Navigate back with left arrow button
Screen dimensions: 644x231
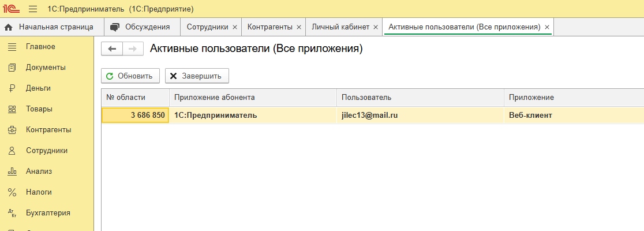112,49
